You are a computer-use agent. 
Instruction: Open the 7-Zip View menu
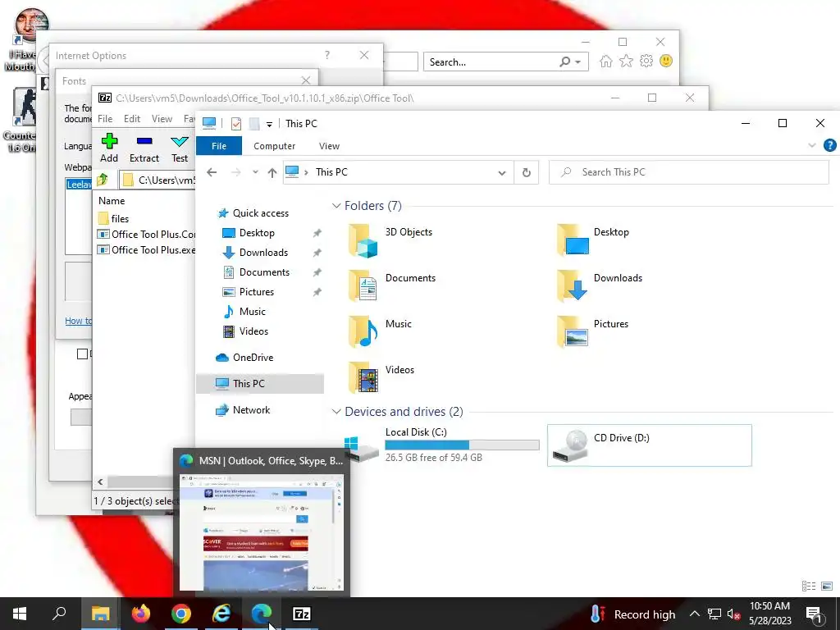[162, 119]
